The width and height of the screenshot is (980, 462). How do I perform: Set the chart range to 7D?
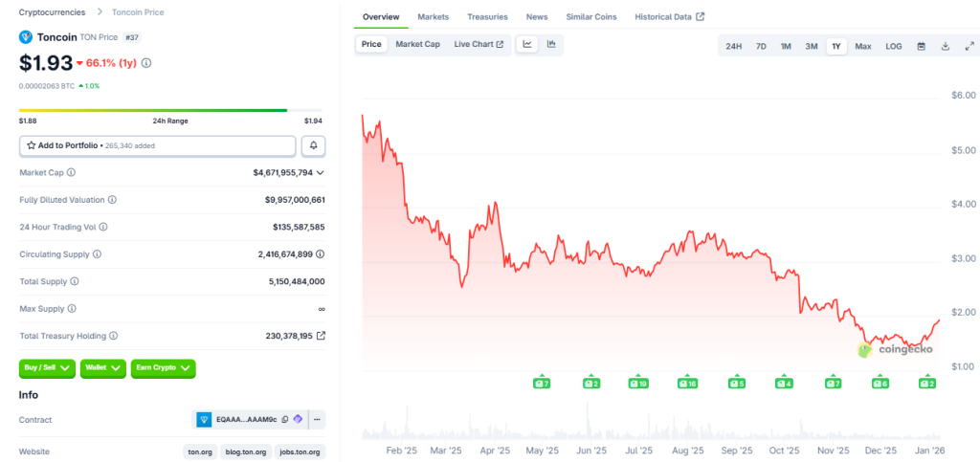coord(761,46)
